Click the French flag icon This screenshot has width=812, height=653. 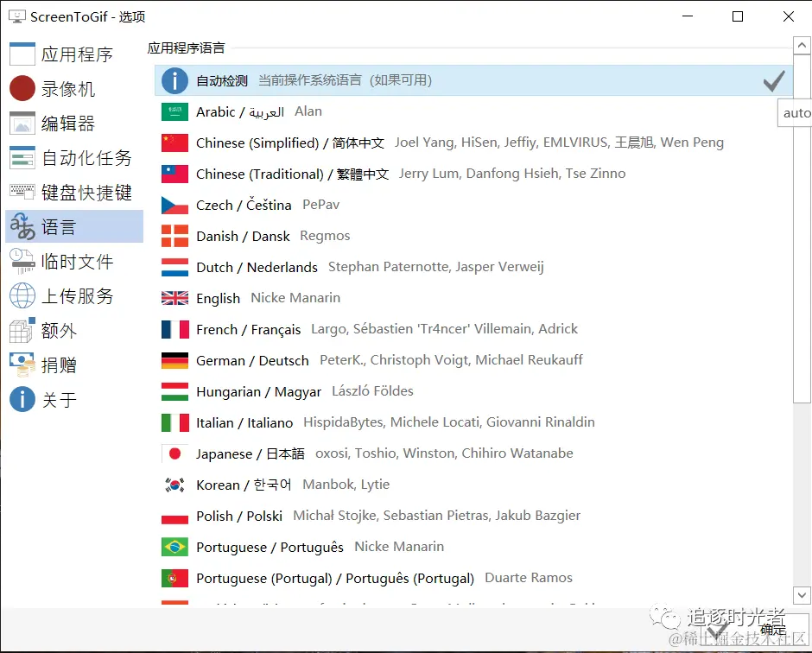174,329
